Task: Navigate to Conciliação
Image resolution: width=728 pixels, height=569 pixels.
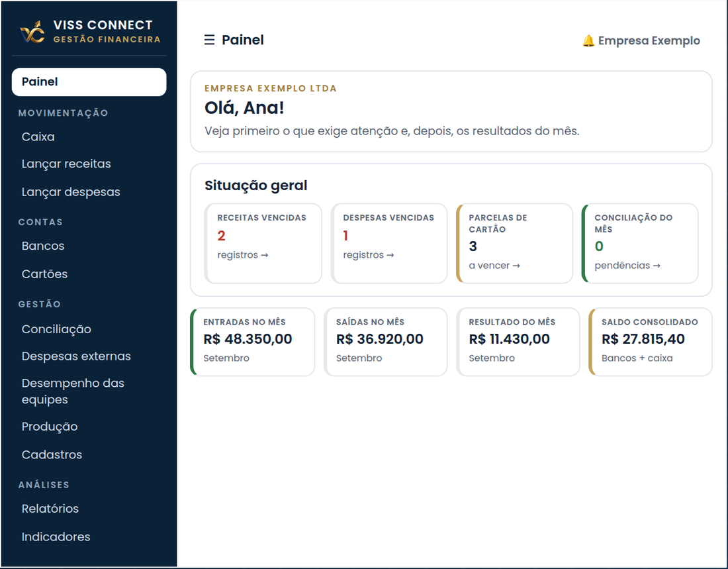Action: point(57,329)
